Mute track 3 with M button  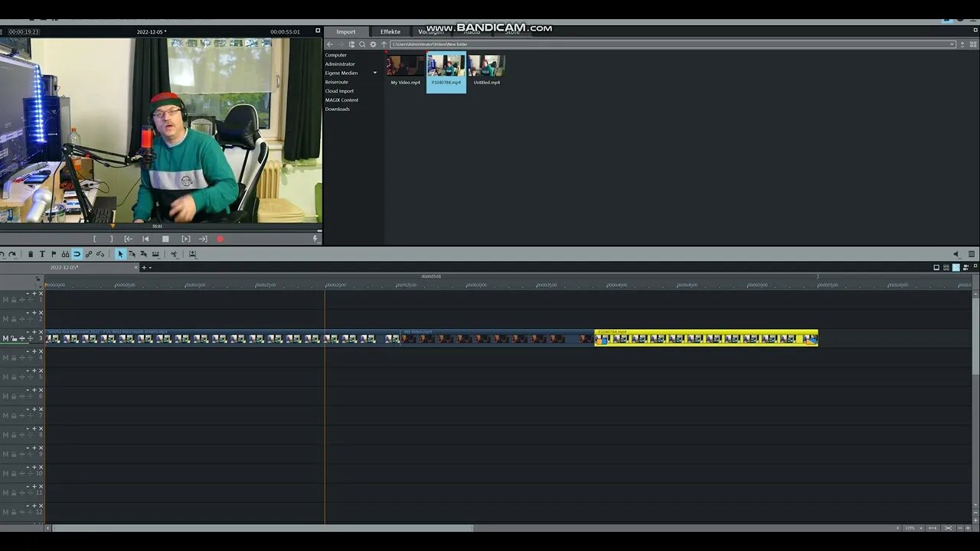[5, 338]
